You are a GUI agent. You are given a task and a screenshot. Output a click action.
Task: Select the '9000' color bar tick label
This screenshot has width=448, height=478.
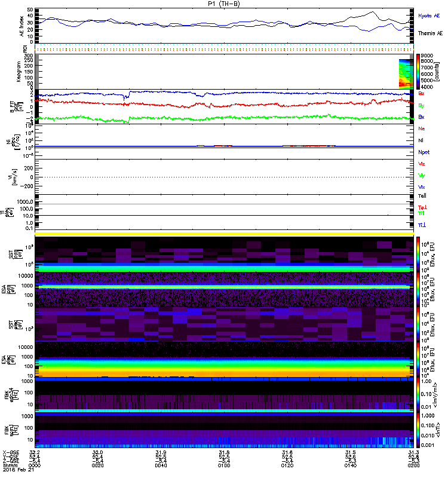coord(427,56)
